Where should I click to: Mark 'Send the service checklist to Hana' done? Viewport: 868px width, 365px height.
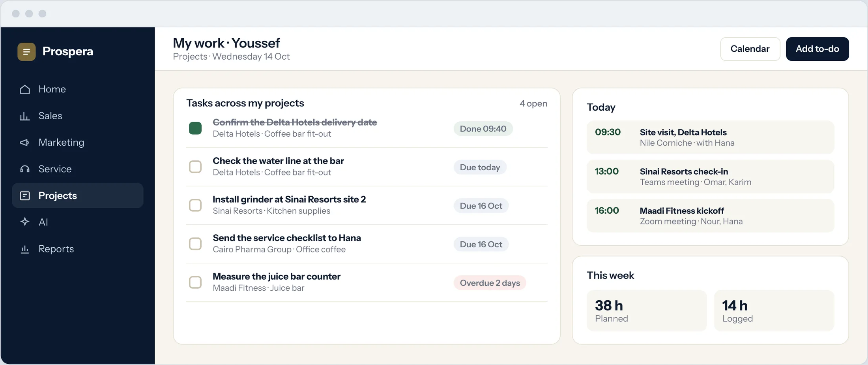(195, 244)
